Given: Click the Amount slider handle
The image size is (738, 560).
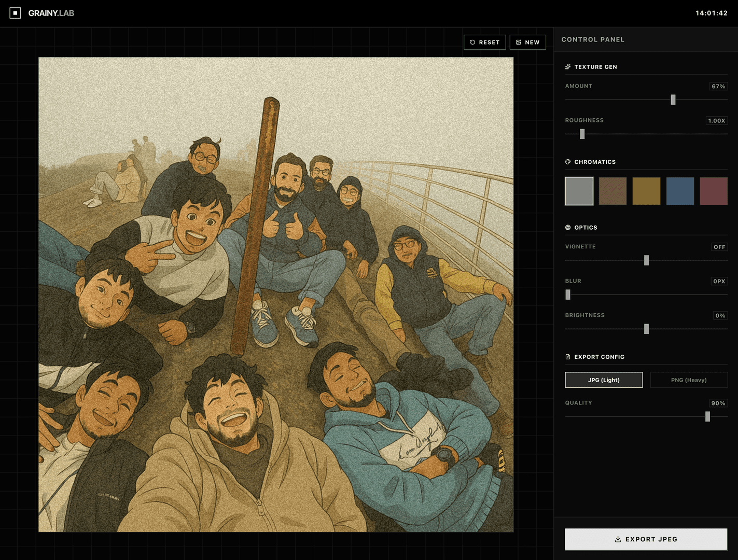Looking at the screenshot, I should [x=673, y=100].
